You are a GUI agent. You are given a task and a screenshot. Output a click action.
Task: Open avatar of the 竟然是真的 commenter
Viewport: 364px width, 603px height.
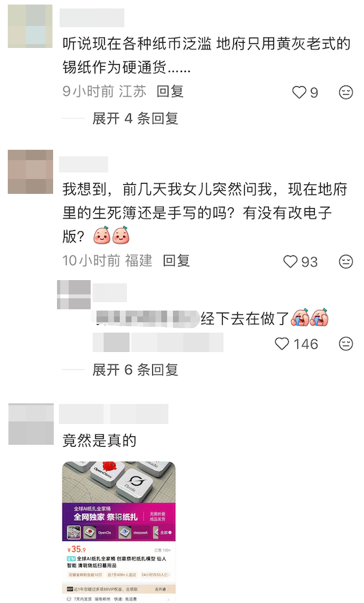tap(30, 424)
